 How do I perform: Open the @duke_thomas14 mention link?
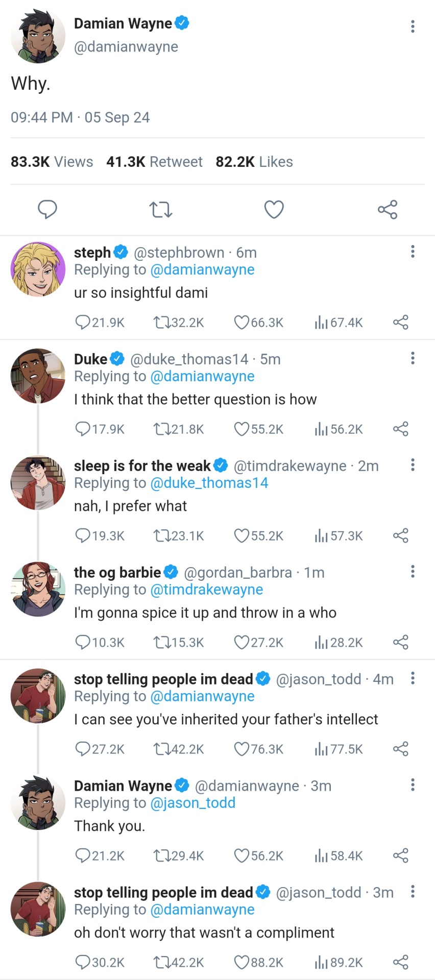point(209,483)
